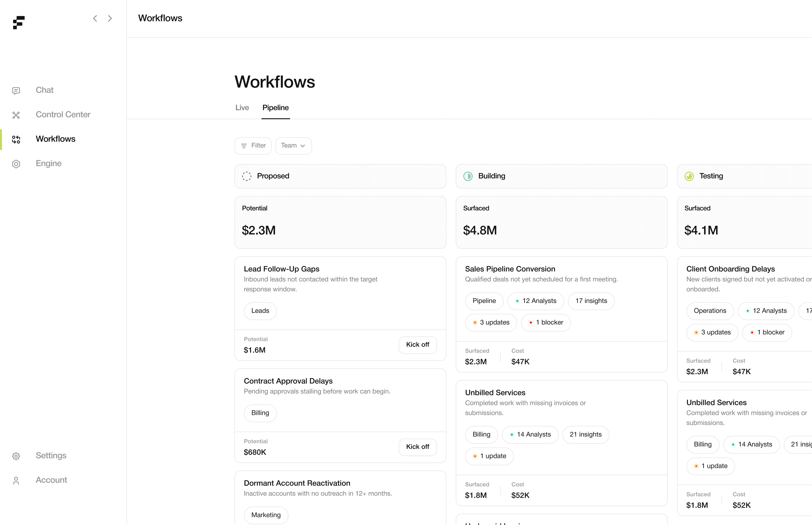Click the $47K cost under Sales Pipeline Conversion
Viewport: 812px width, 525px height.
click(520, 362)
